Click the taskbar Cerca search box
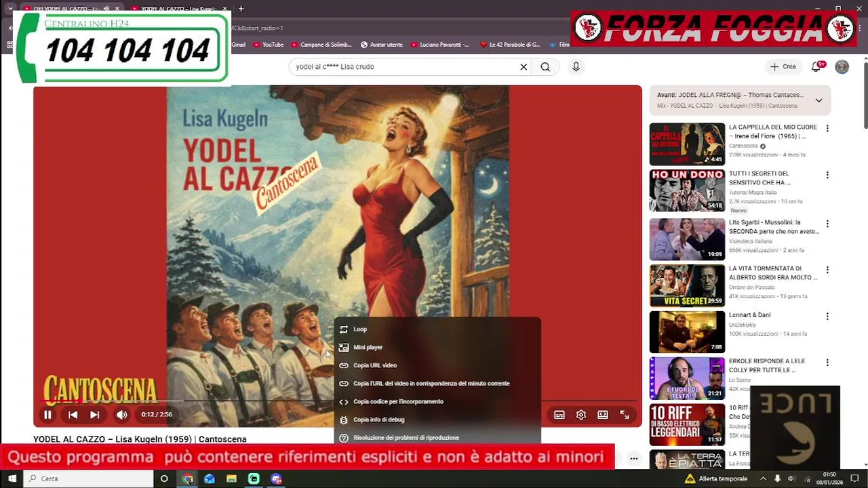The image size is (868, 488). (x=88, y=479)
